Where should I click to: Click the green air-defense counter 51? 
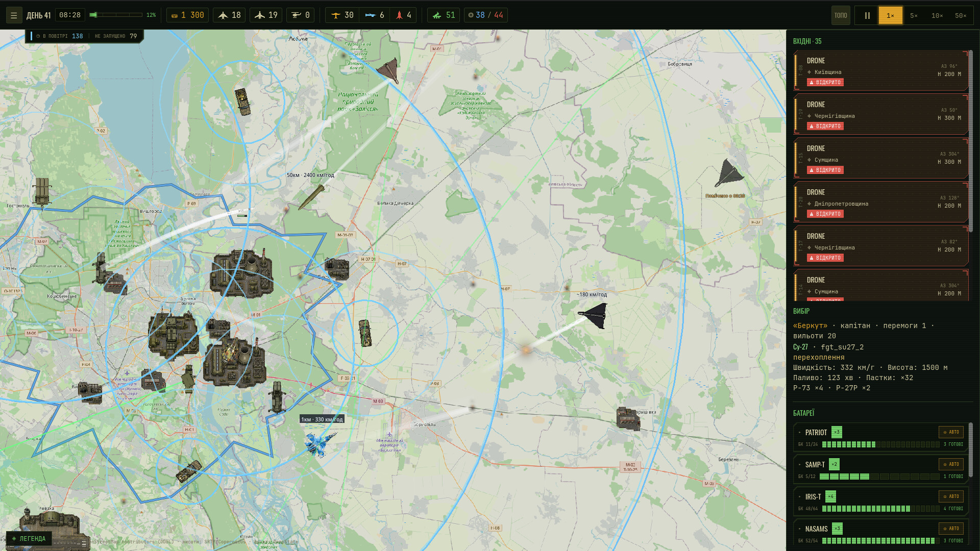click(443, 15)
